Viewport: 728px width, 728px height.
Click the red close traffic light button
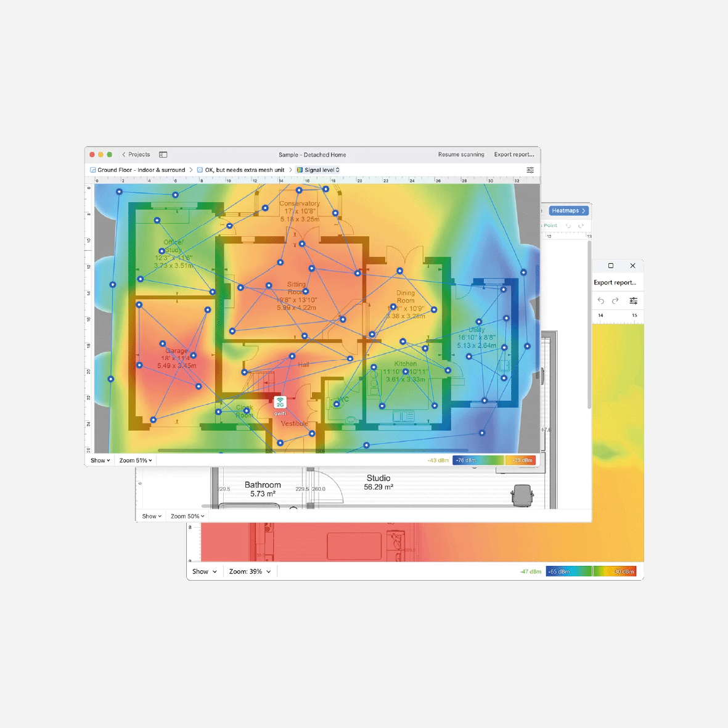pyautogui.click(x=92, y=155)
